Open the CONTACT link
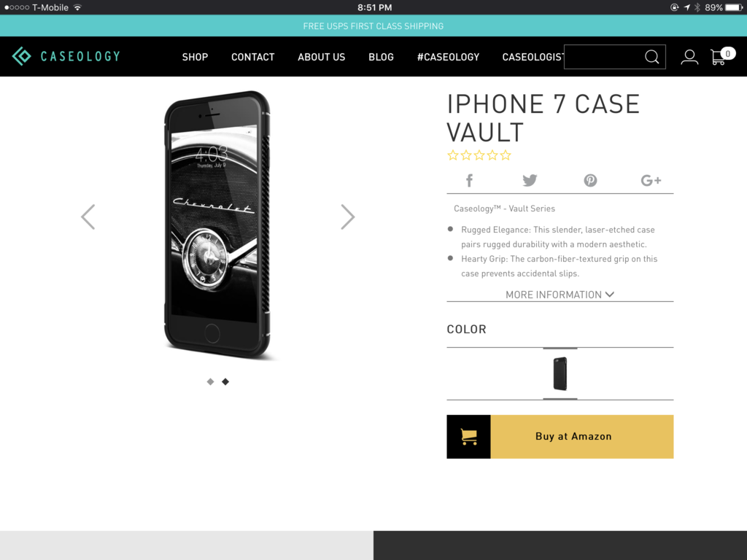Screen dimensions: 747x560 [x=253, y=57]
